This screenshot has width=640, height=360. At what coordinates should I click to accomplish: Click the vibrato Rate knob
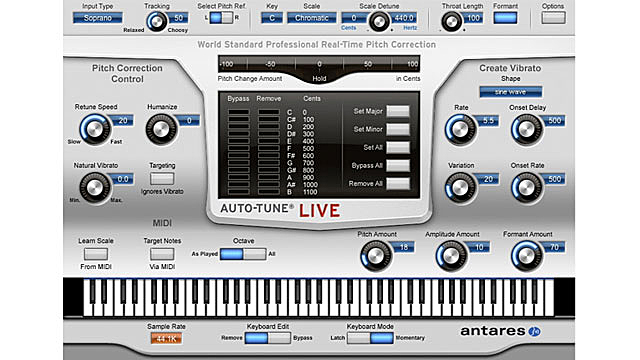tap(460, 130)
